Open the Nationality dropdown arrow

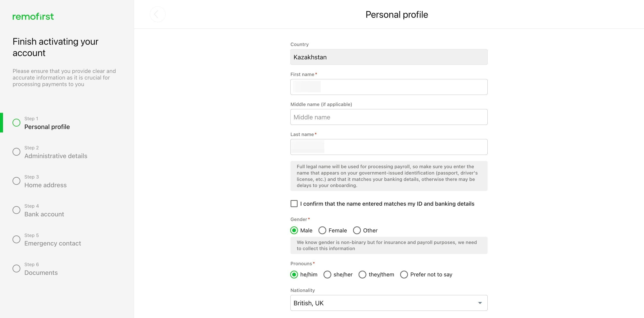[x=480, y=303]
